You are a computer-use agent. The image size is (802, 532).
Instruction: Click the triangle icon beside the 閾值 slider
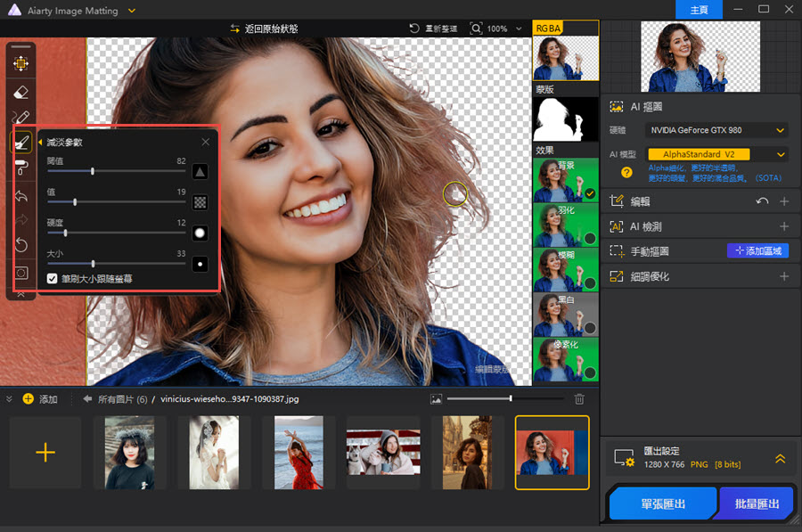tap(200, 171)
